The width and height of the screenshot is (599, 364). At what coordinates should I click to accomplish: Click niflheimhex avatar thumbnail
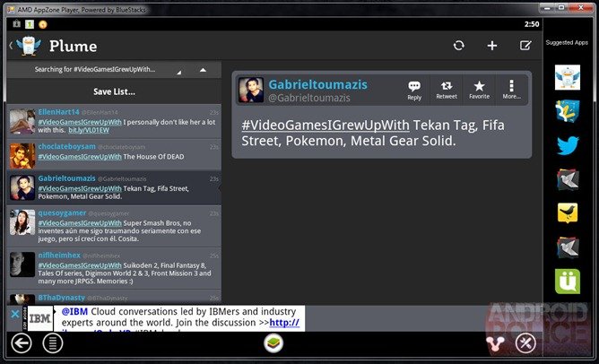point(22,264)
